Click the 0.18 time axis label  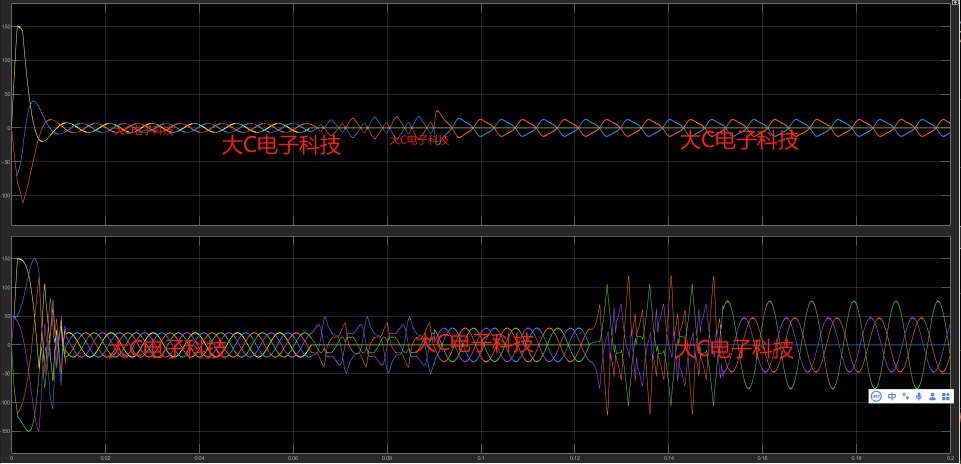point(857,458)
